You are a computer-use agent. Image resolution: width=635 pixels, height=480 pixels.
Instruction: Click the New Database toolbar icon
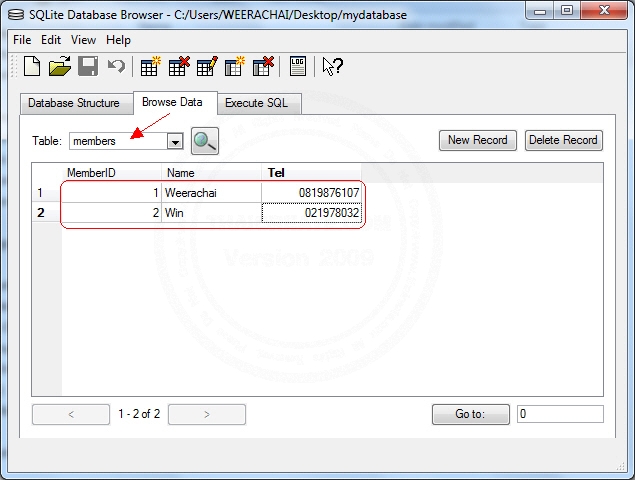pos(32,66)
